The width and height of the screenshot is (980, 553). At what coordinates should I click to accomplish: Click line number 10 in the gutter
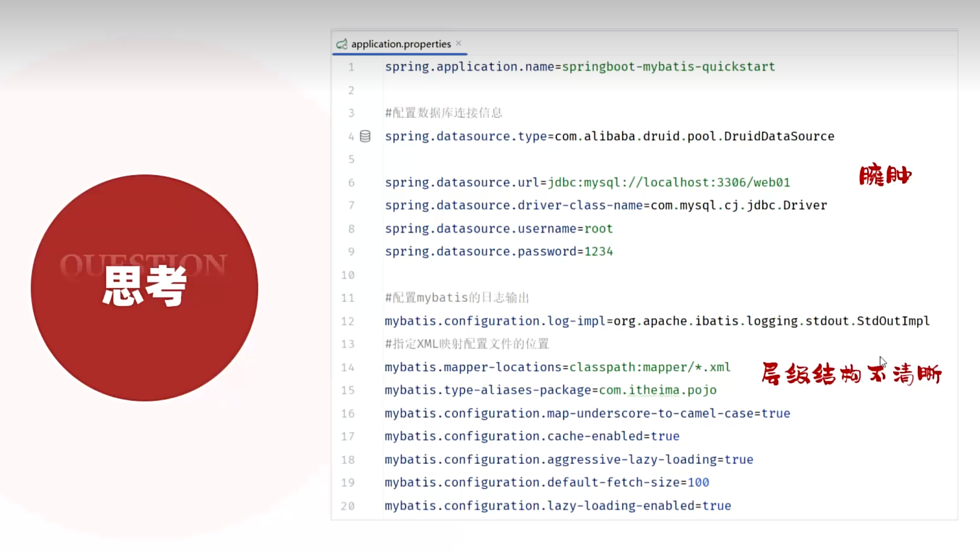click(x=348, y=275)
